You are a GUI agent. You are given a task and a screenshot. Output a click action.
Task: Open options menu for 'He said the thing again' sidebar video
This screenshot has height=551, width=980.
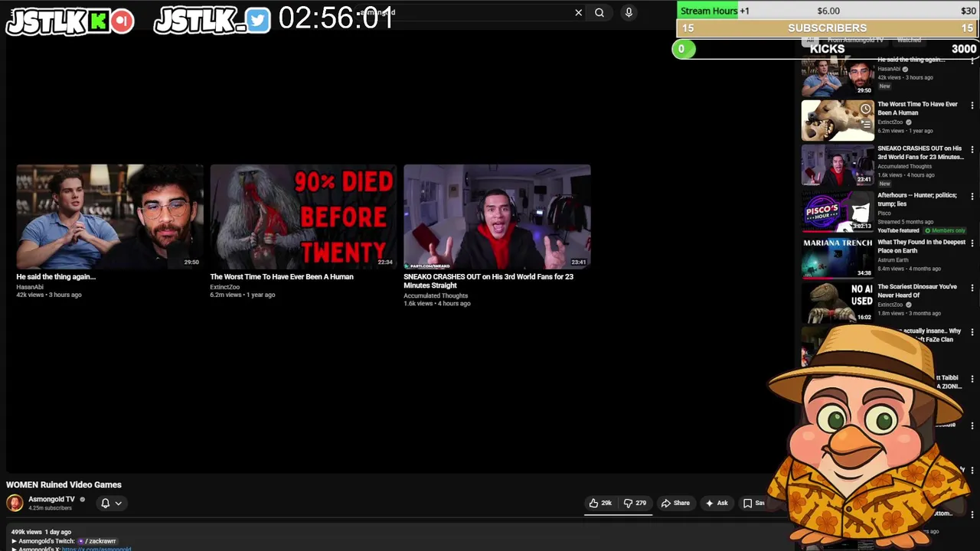click(x=972, y=60)
